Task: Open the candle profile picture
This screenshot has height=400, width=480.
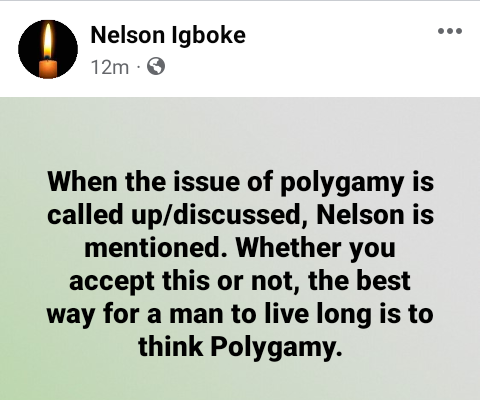Action: point(48,49)
